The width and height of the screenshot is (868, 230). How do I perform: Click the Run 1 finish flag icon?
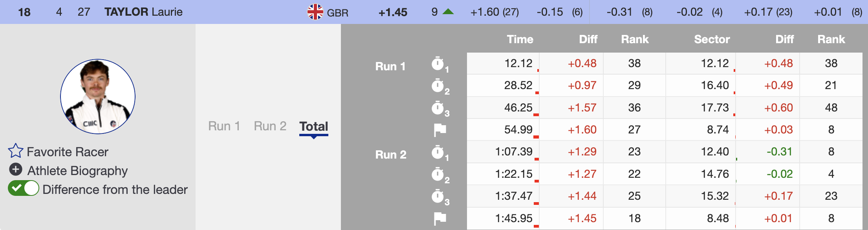tap(440, 130)
